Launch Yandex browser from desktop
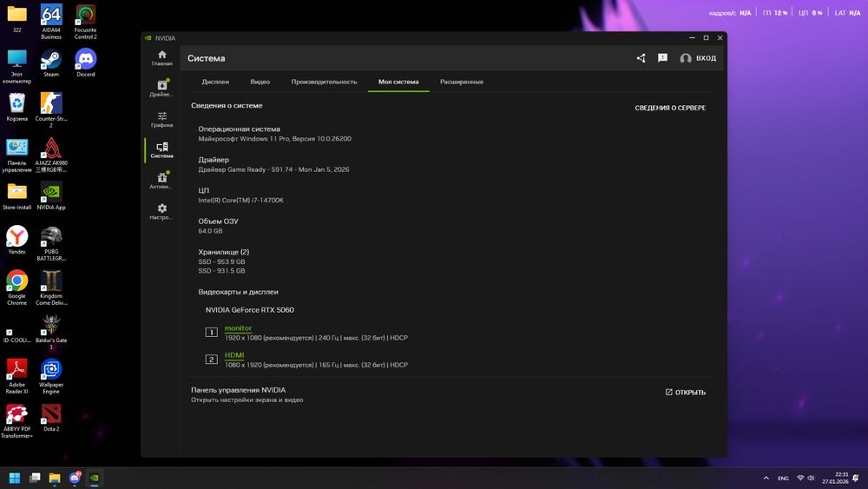This screenshot has width=868, height=489. click(16, 240)
